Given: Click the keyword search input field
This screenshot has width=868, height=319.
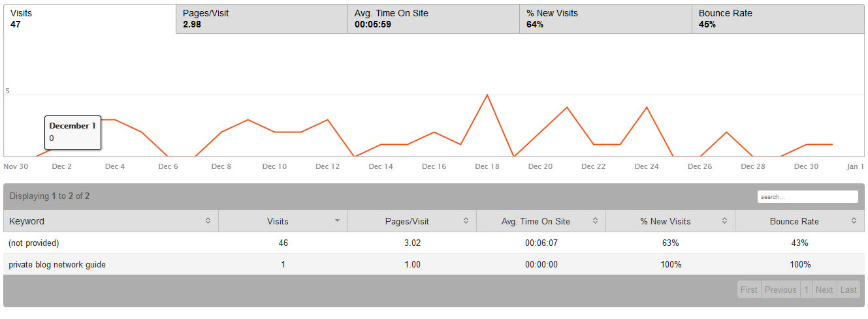Looking at the screenshot, I should click(807, 196).
